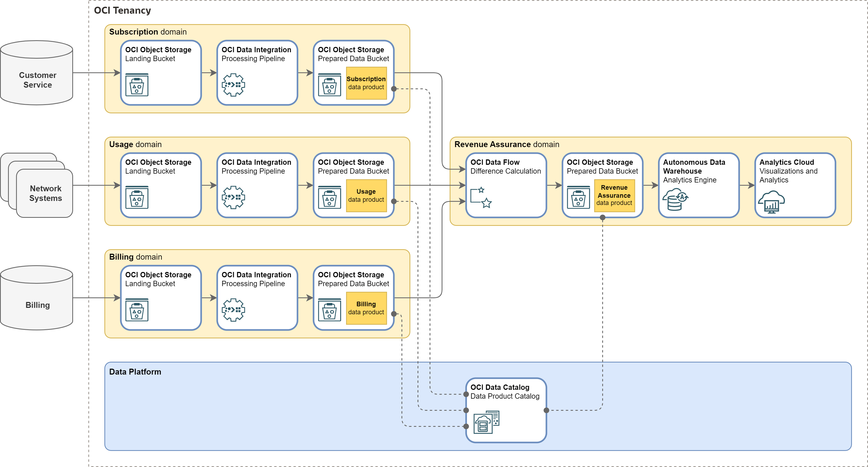This screenshot has height=467, width=868.
Task: Click the Revenue Assurance domain label
Action: coord(506,144)
